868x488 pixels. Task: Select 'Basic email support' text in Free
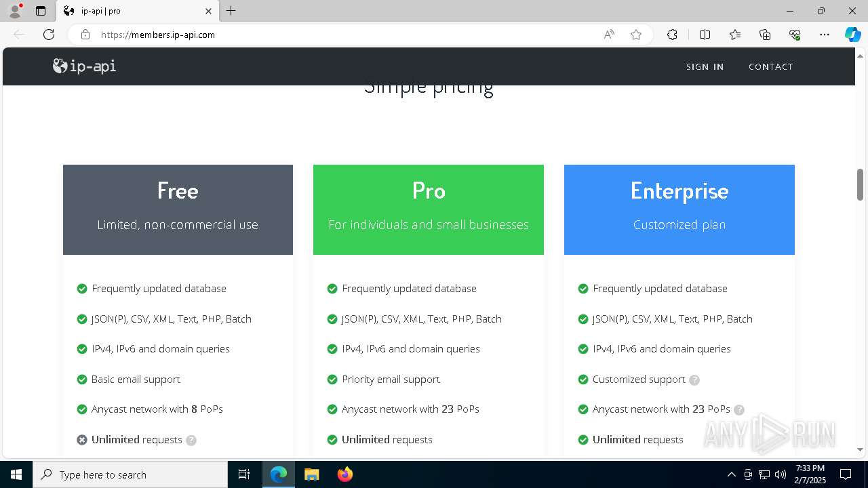point(136,380)
